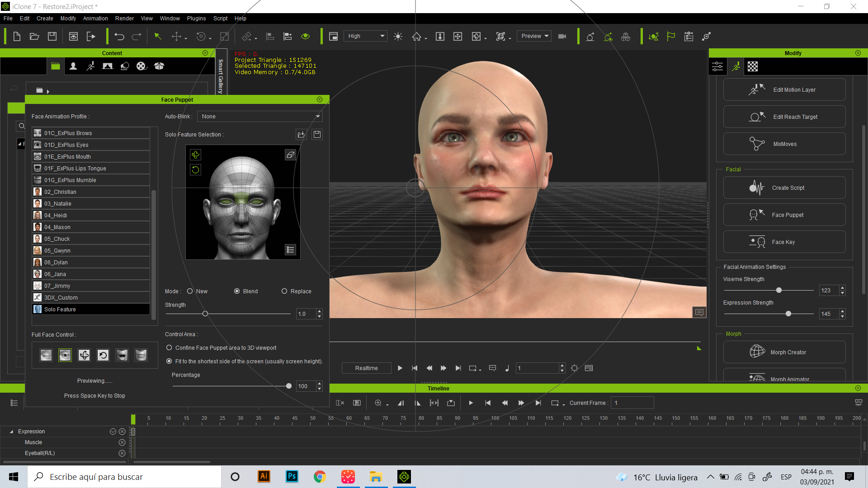Collapse the Expression track tree
The image size is (868, 488).
coord(11,432)
